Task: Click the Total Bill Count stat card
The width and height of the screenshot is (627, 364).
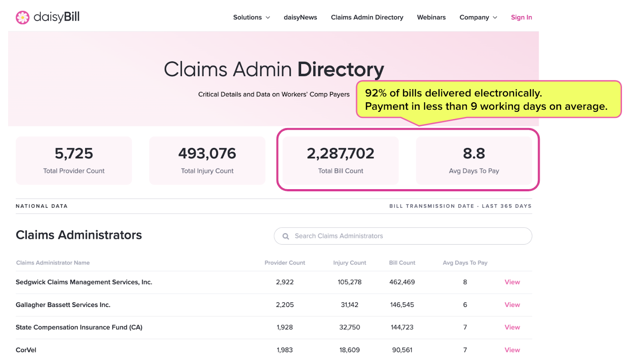Action: (x=340, y=160)
